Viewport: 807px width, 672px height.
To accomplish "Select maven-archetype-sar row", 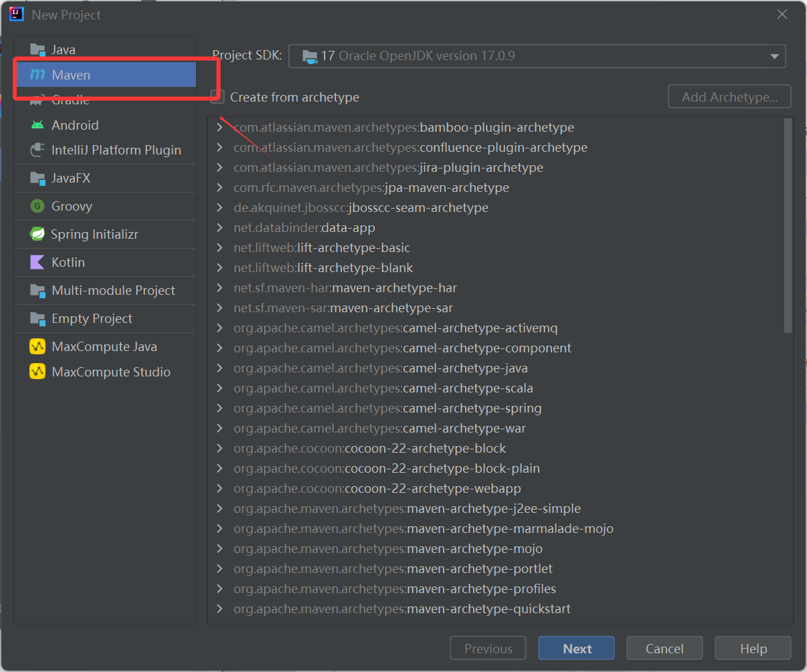I will 495,308.
